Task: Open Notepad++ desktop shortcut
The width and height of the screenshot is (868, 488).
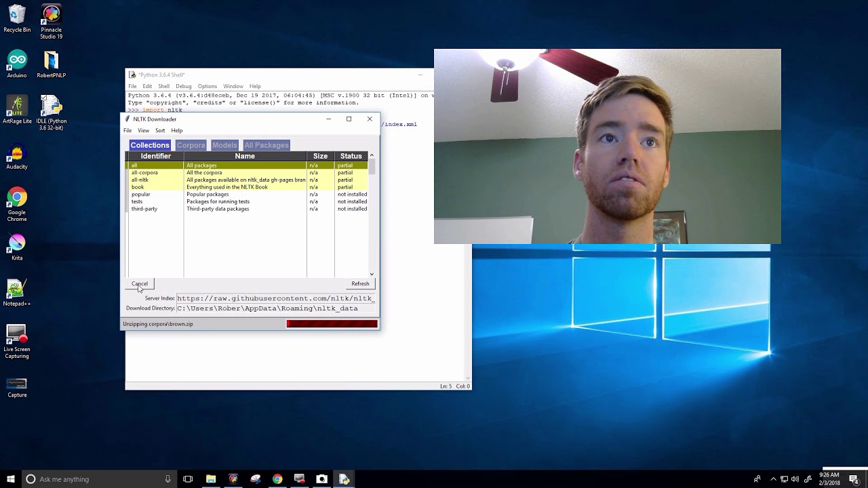Action: click(17, 293)
